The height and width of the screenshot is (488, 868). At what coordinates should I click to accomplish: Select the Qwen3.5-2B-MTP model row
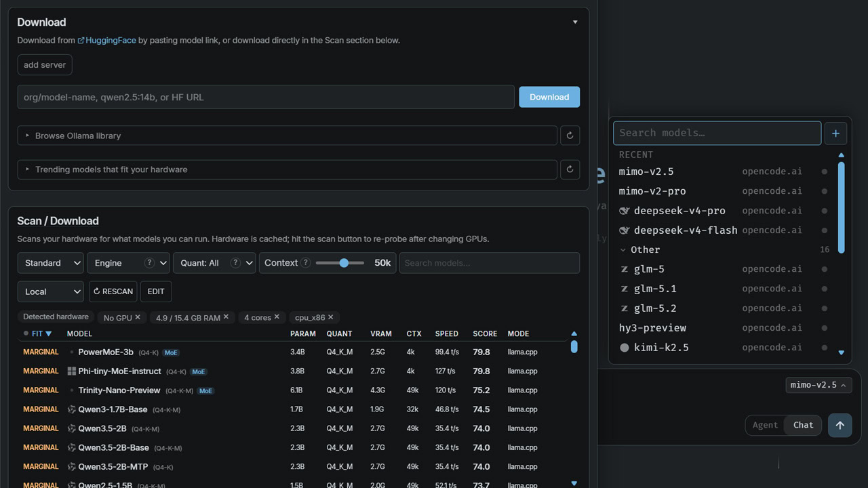(x=294, y=466)
